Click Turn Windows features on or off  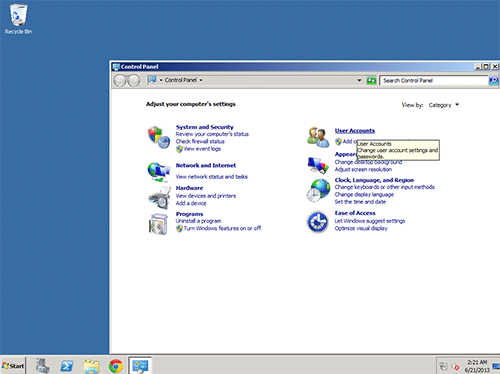222,228
